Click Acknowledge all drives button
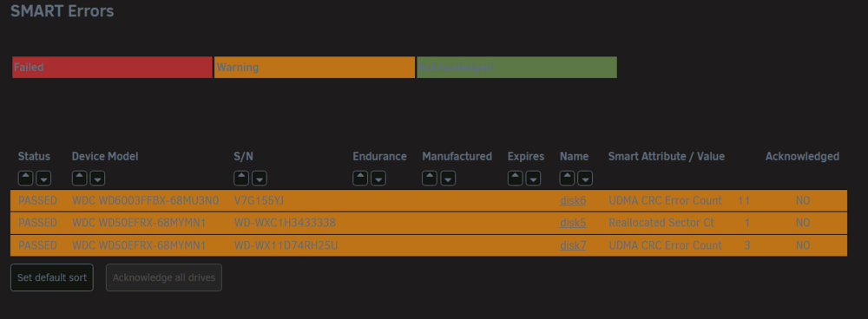Viewport: 868px width, 319px height. [x=164, y=277]
